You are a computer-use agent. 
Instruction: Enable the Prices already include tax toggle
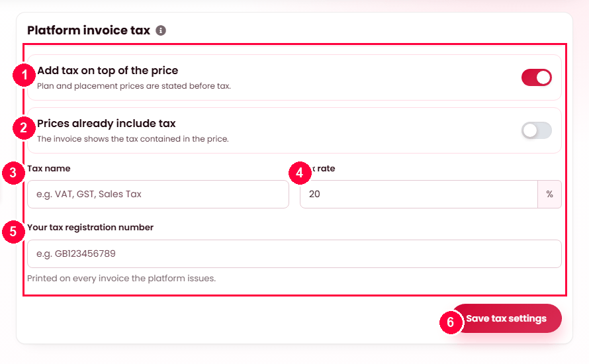pyautogui.click(x=537, y=131)
